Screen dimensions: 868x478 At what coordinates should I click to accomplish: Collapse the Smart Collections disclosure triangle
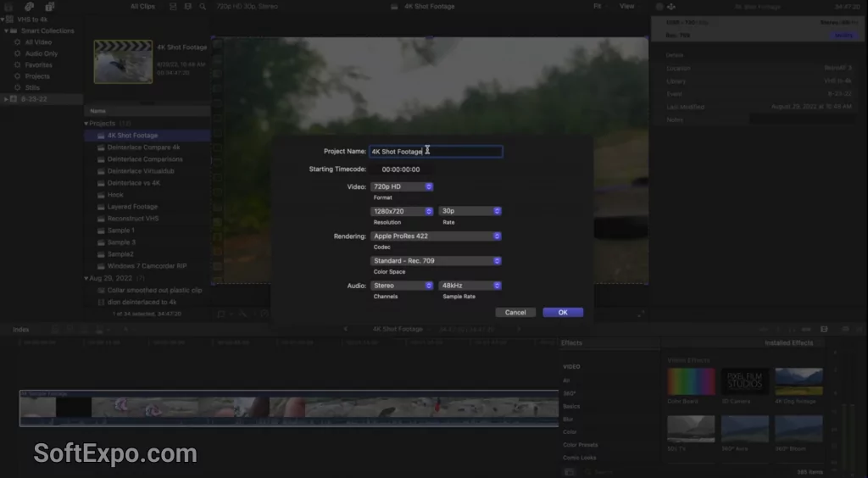coord(7,31)
